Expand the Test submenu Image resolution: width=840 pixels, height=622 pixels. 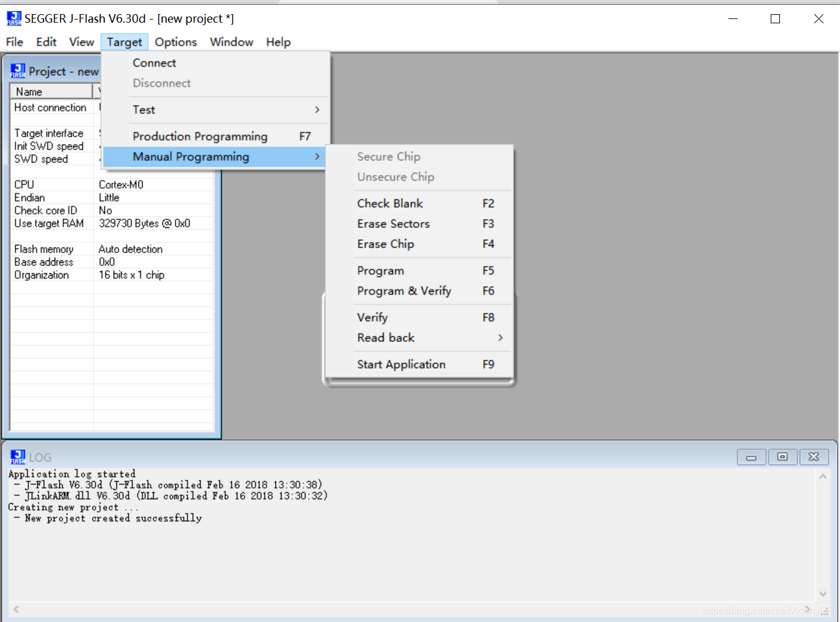coord(215,110)
